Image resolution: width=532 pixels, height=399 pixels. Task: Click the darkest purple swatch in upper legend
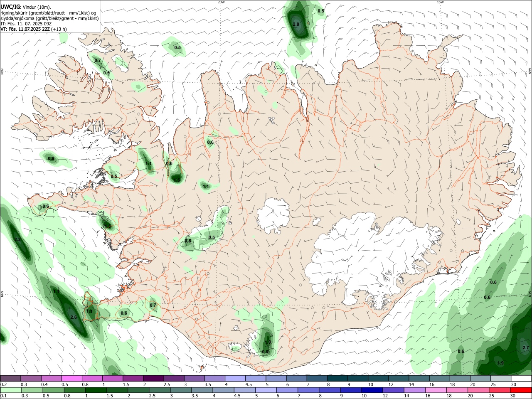tap(153, 379)
